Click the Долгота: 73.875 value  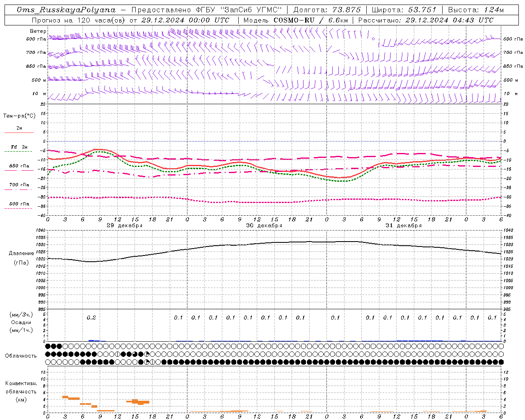pyautogui.click(x=327, y=10)
